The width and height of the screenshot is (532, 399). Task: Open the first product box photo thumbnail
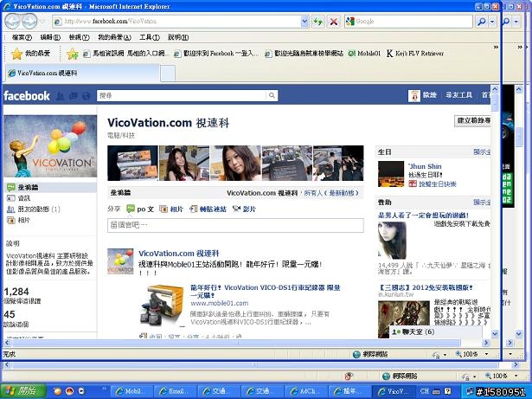pos(132,163)
